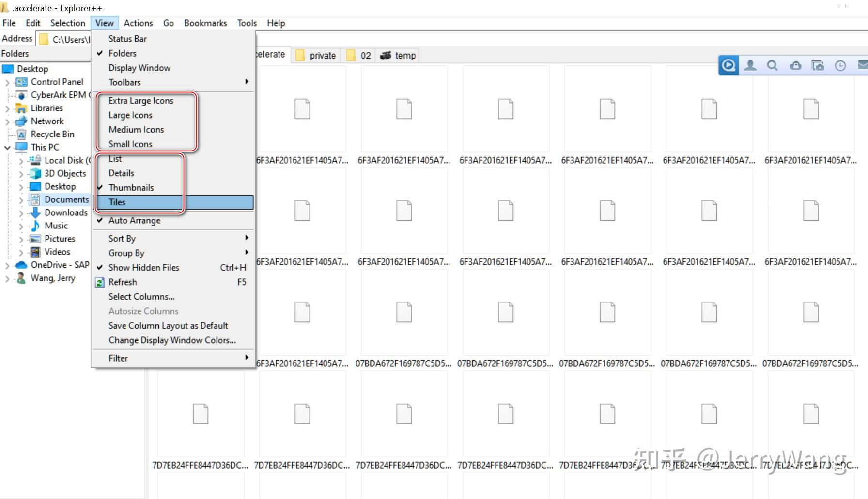Click Save Column Layout as Default
This screenshot has width=868, height=499.
[173, 325]
